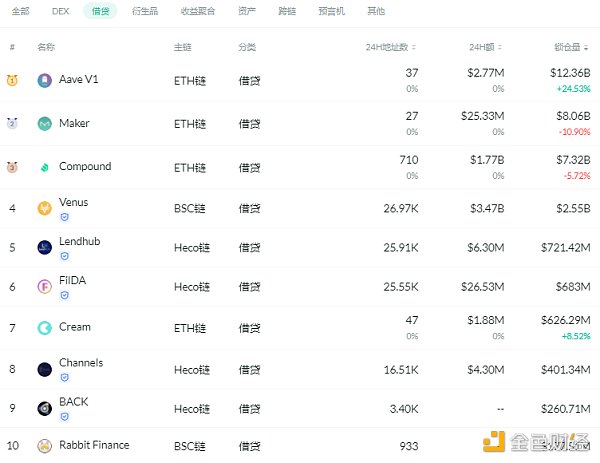This screenshot has width=600, height=463.
Task: Click the Maker logo icon
Action: 44,124
